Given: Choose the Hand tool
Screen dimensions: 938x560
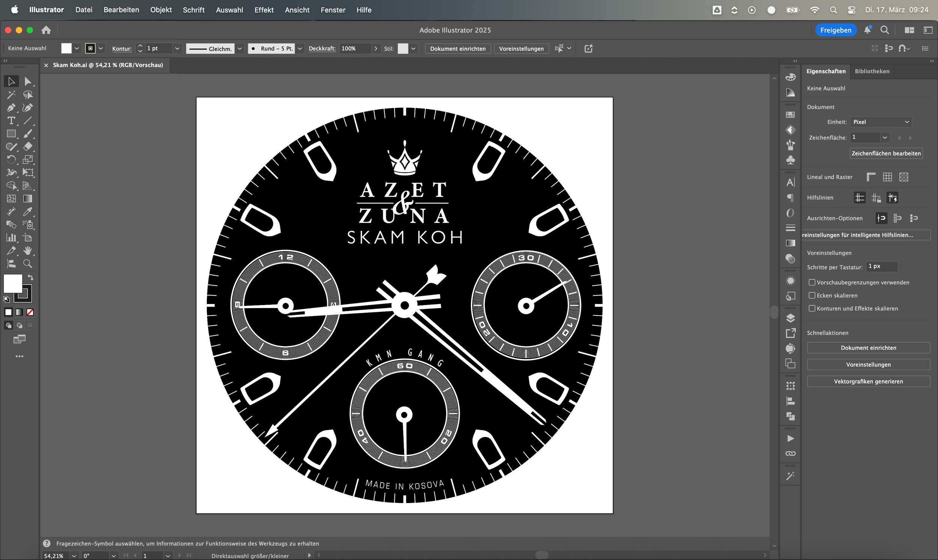Looking at the screenshot, I should [27, 250].
